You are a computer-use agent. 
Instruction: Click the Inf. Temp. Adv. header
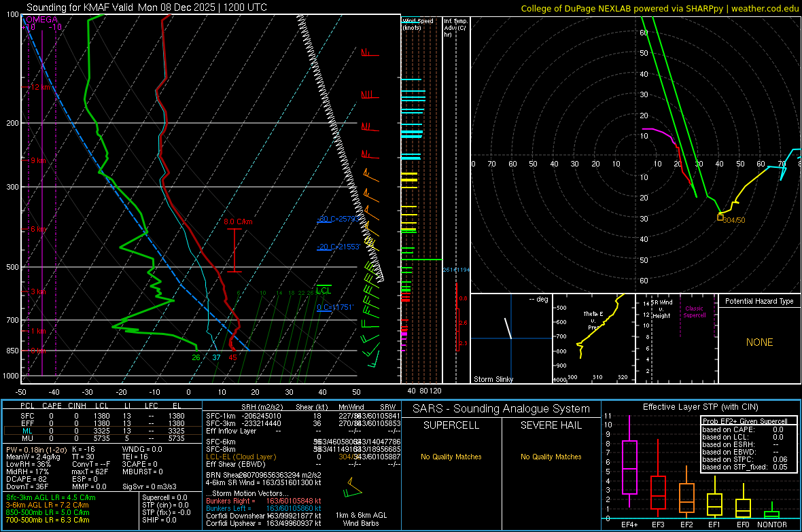click(455, 28)
